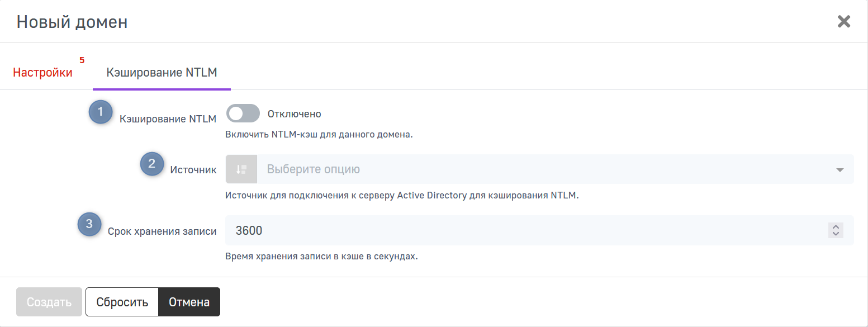This screenshot has width=868, height=327.
Task: Switch to the Настройки tab
Action: coord(42,73)
